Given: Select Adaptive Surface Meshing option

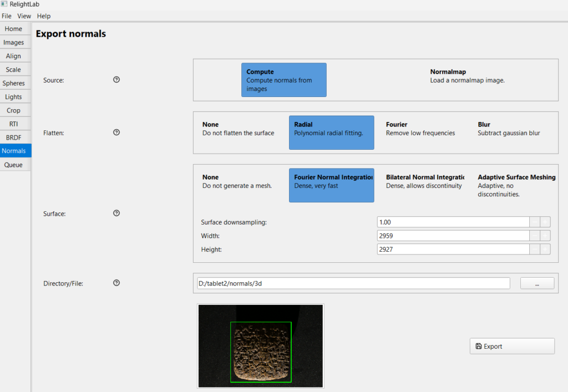Looking at the screenshot, I should pyautogui.click(x=516, y=185).
